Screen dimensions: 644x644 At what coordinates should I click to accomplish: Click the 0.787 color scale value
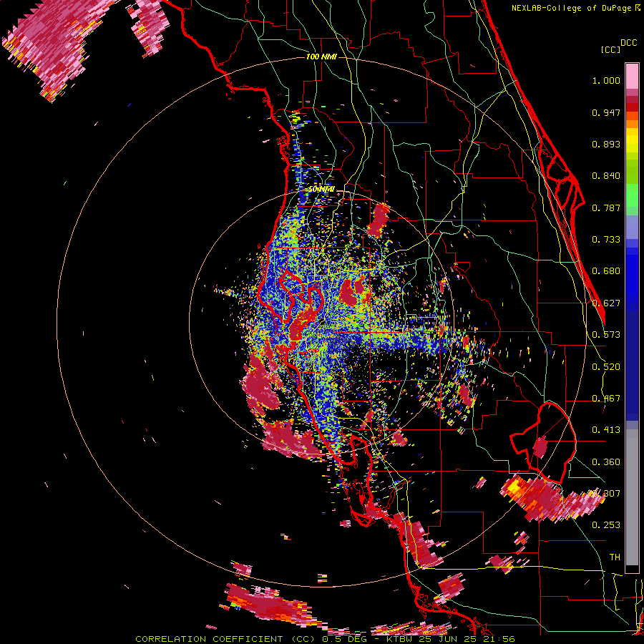tap(606, 208)
